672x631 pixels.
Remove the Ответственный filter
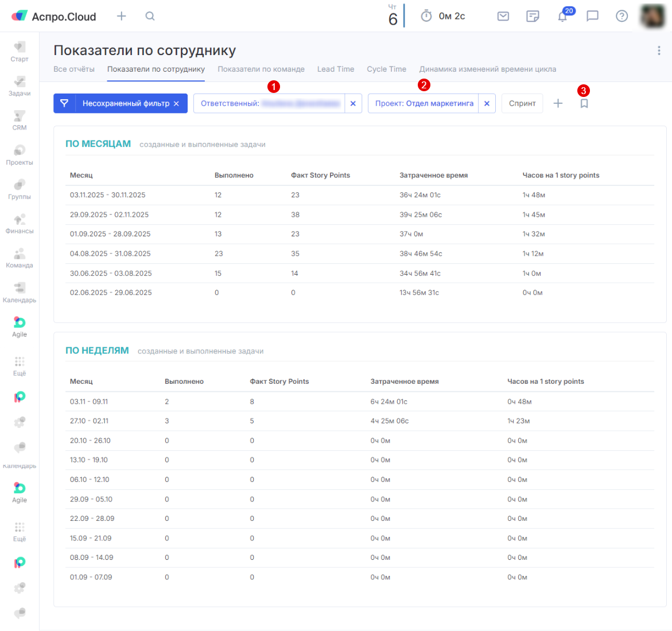coord(353,103)
